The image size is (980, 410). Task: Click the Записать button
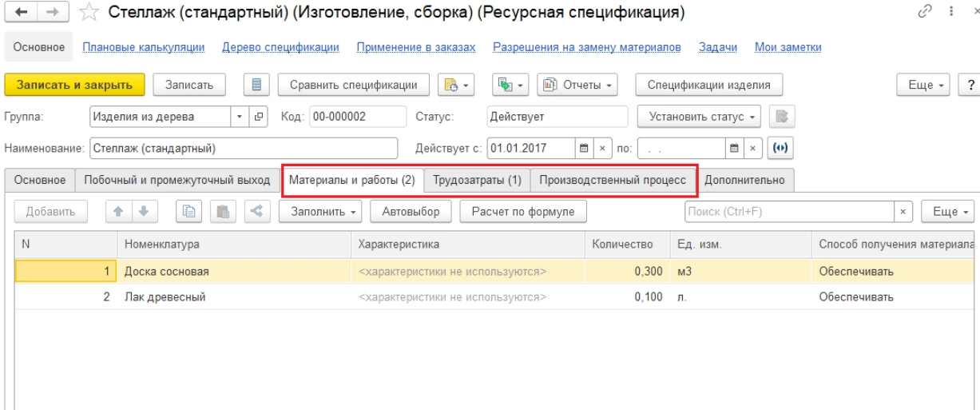[x=189, y=84]
